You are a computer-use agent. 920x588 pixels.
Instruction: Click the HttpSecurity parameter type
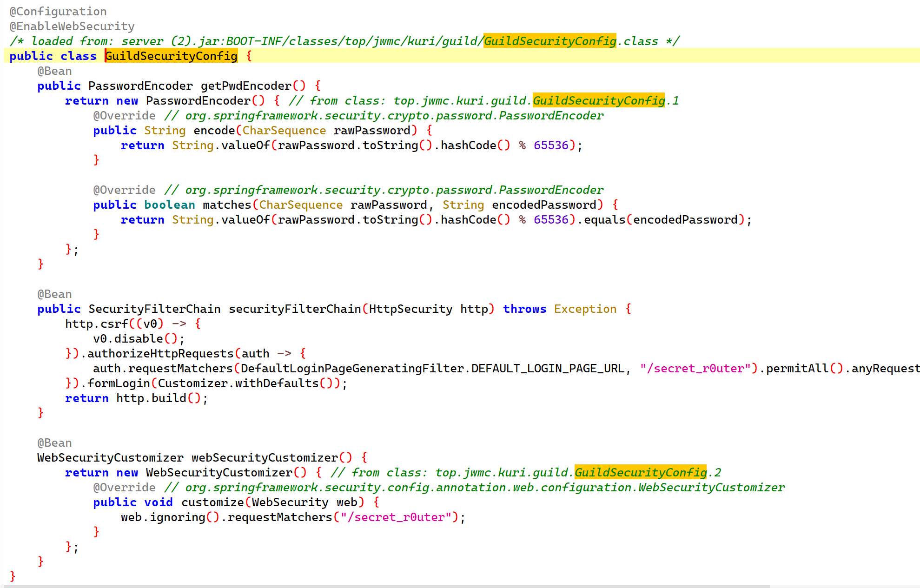[x=410, y=309]
